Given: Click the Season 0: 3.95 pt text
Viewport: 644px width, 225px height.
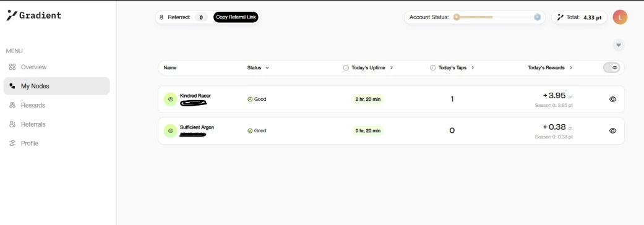Looking at the screenshot, I should (554, 105).
